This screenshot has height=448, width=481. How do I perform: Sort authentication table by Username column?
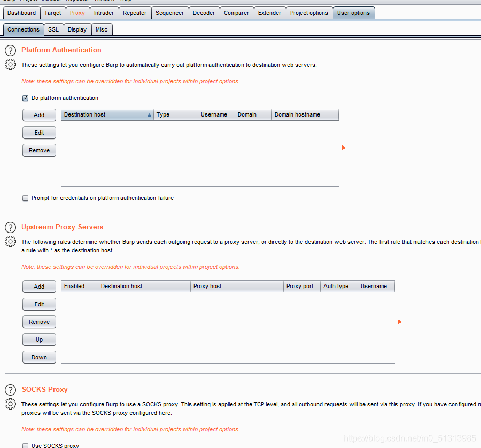216,115
